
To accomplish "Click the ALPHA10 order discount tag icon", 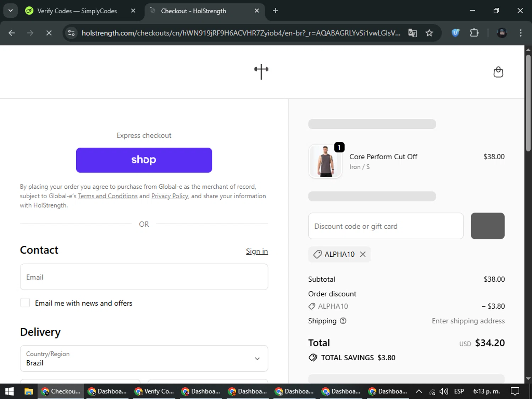I will click(x=312, y=306).
